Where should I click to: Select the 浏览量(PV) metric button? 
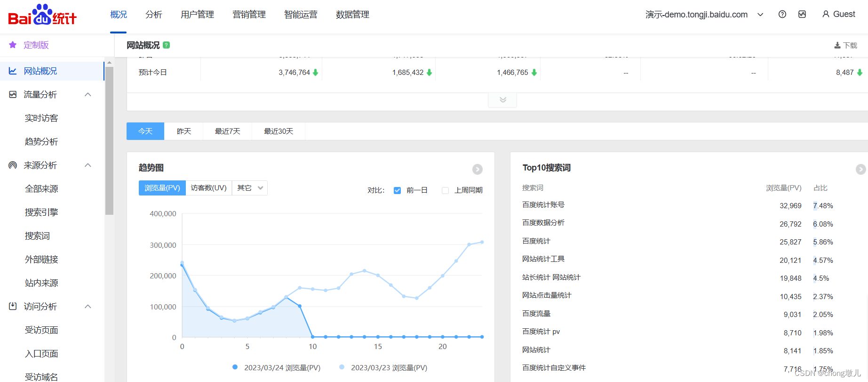coord(162,188)
